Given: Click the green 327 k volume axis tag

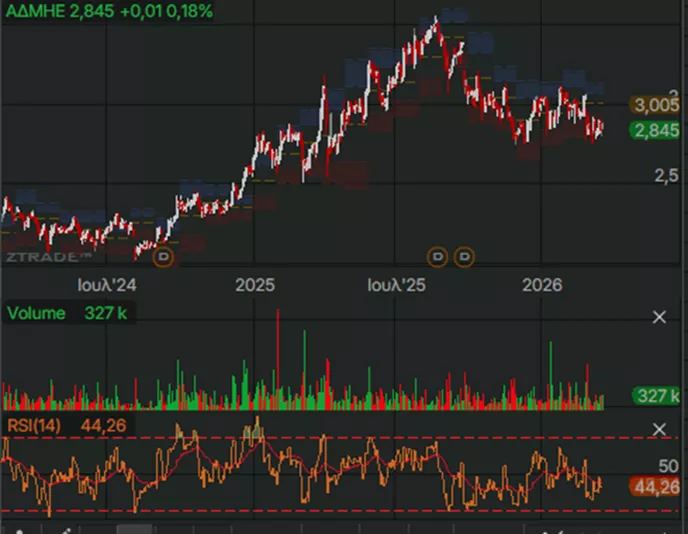Looking at the screenshot, I should click(657, 396).
